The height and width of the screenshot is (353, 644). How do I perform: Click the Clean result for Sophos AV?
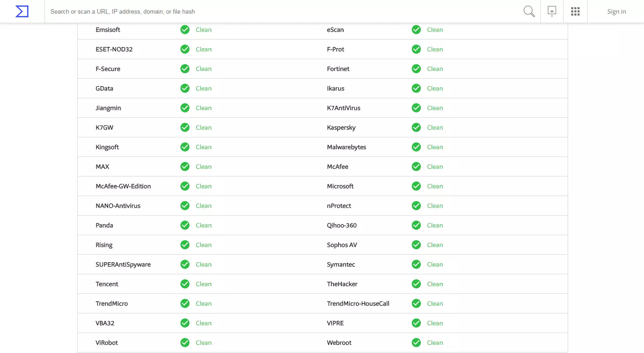435,245
